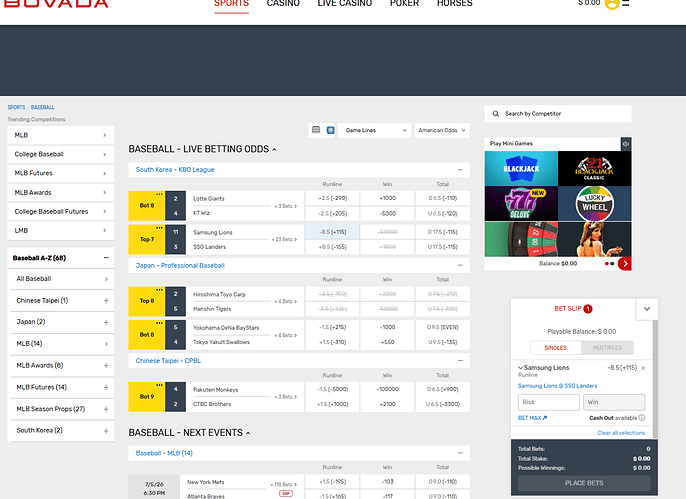Screen dimensions: 686x499
Task: Open the American Odds dropdown
Action: [442, 130]
